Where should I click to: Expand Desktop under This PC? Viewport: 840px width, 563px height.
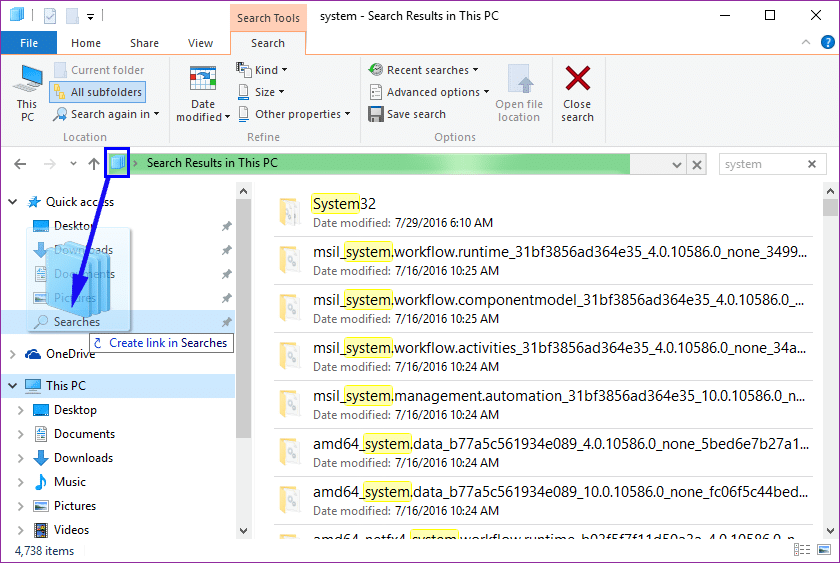pyautogui.click(x=21, y=410)
